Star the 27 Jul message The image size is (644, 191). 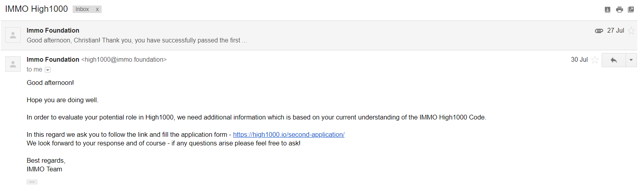(x=631, y=31)
